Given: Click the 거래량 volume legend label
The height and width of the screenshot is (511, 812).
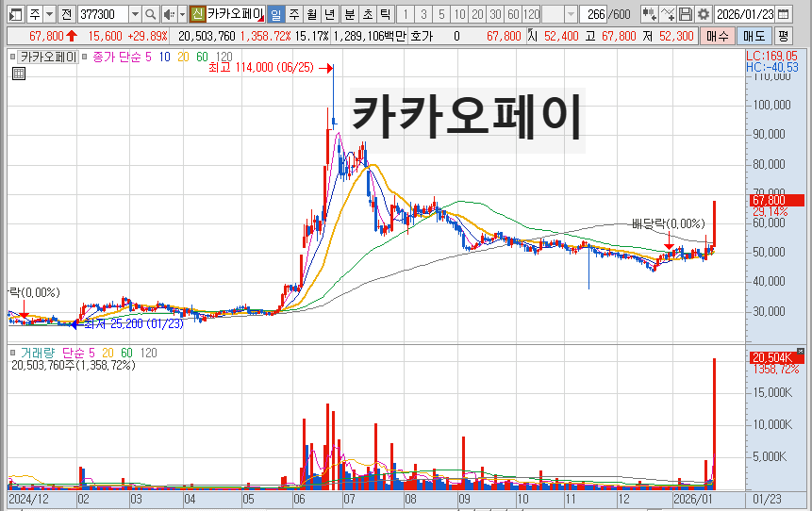Looking at the screenshot, I should [x=38, y=354].
